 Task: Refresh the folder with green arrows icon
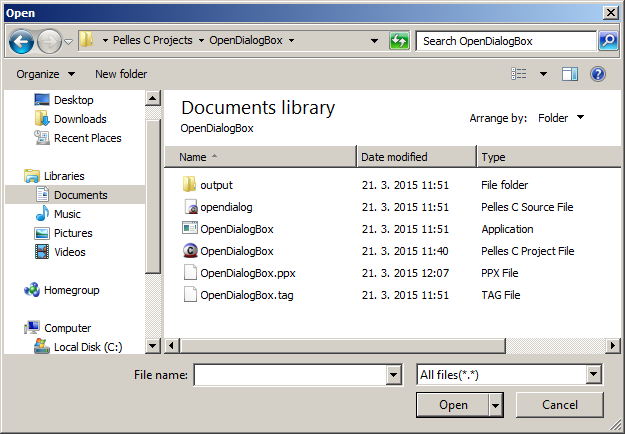point(399,41)
